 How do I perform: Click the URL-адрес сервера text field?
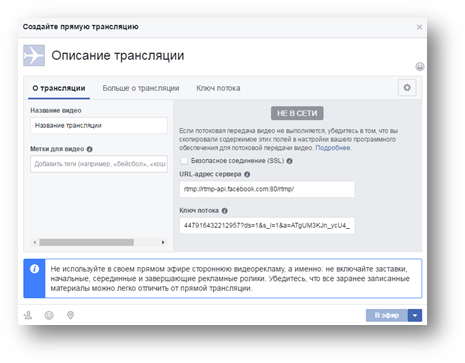[267, 189]
